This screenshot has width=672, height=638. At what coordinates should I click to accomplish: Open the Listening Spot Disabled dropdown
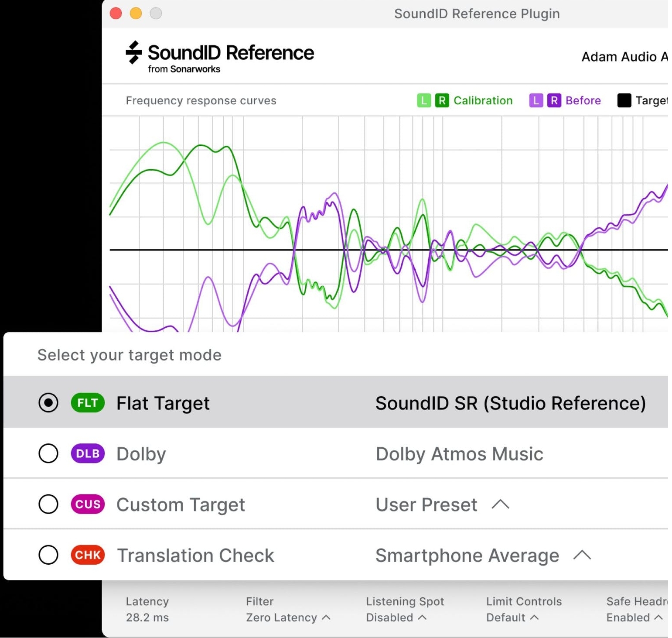click(x=396, y=617)
